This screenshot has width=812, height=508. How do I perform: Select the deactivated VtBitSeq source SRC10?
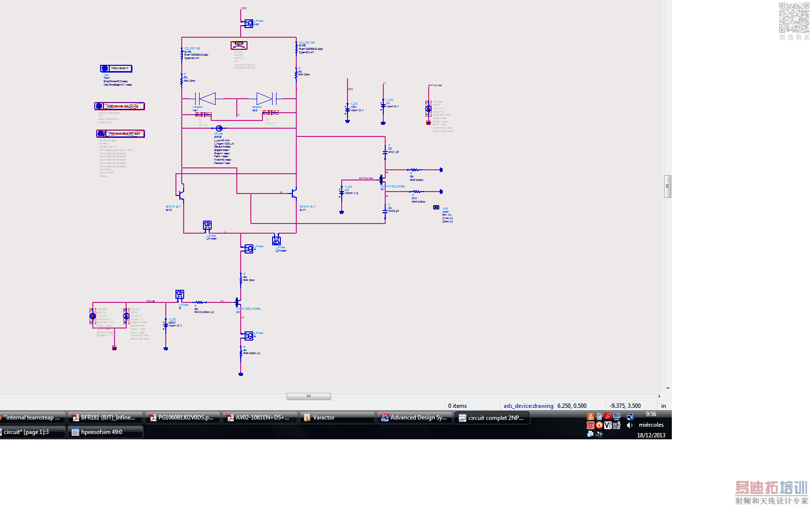click(93, 316)
